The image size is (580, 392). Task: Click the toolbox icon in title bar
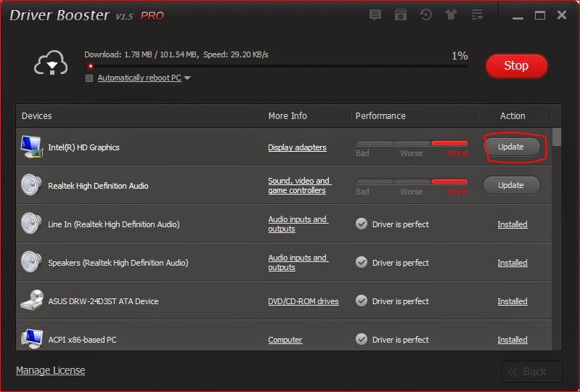(x=401, y=15)
